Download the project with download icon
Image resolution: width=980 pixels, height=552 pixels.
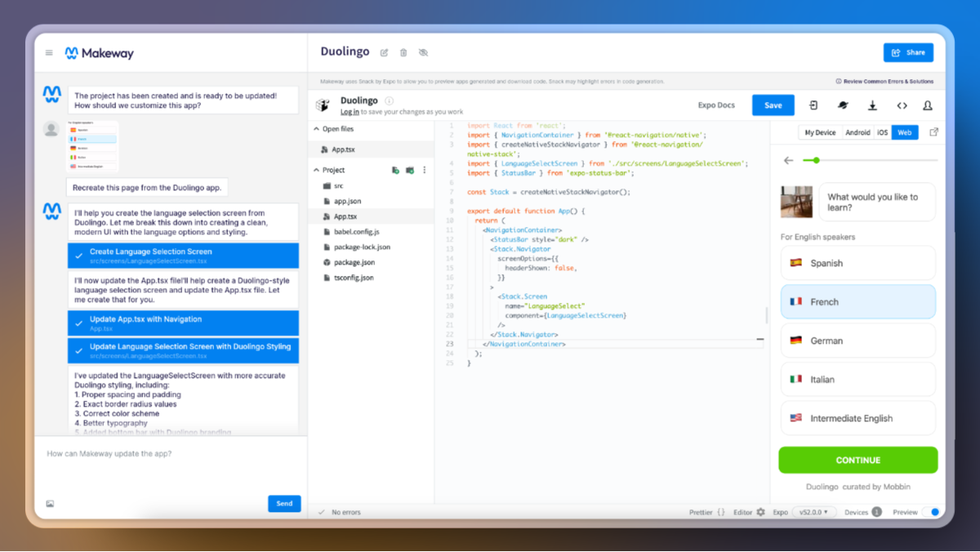tap(872, 105)
